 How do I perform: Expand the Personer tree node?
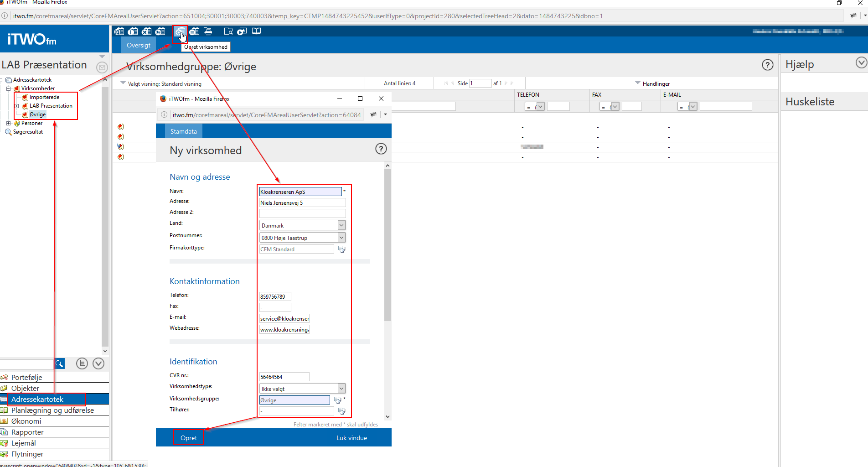click(x=8, y=123)
